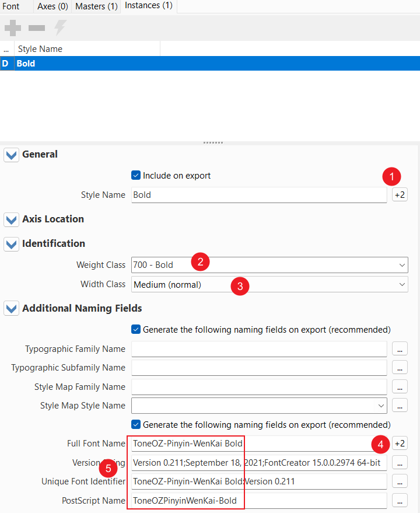Click the ellipsis column header in instance list
The height and width of the screenshot is (513, 420).
(6, 49)
